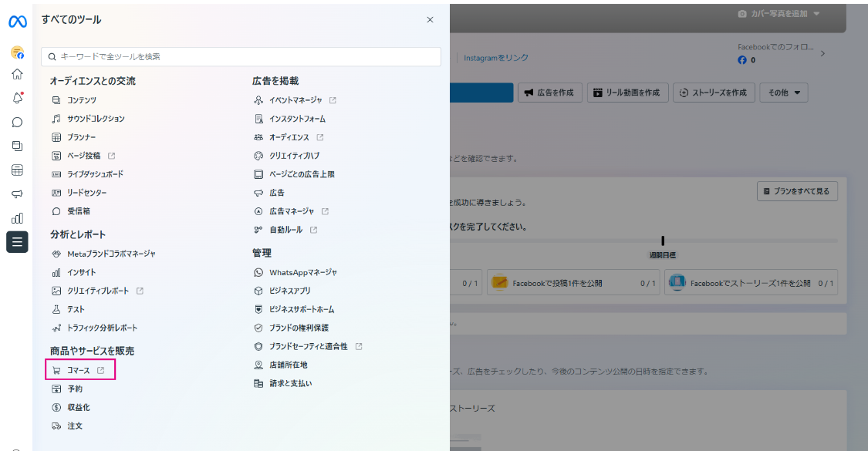Click the 週間目標 progress marker
This screenshot has height=451, width=868.
coord(663,241)
